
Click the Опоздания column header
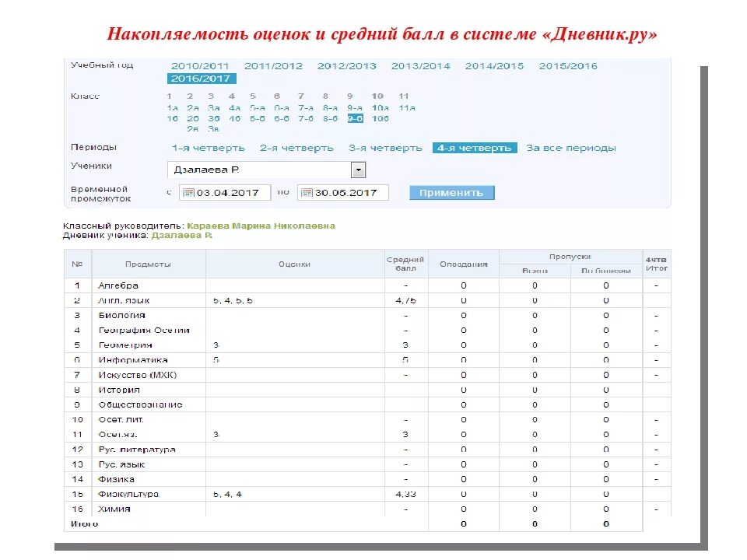pos(464,264)
